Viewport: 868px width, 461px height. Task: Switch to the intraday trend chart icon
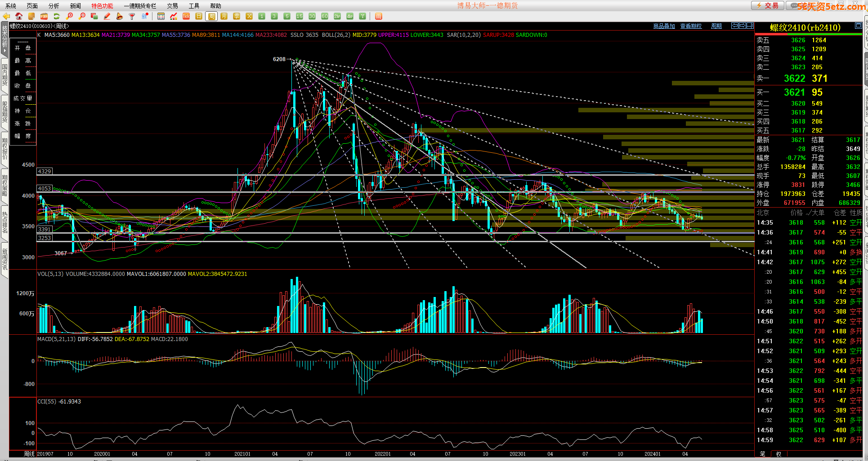click(x=174, y=16)
